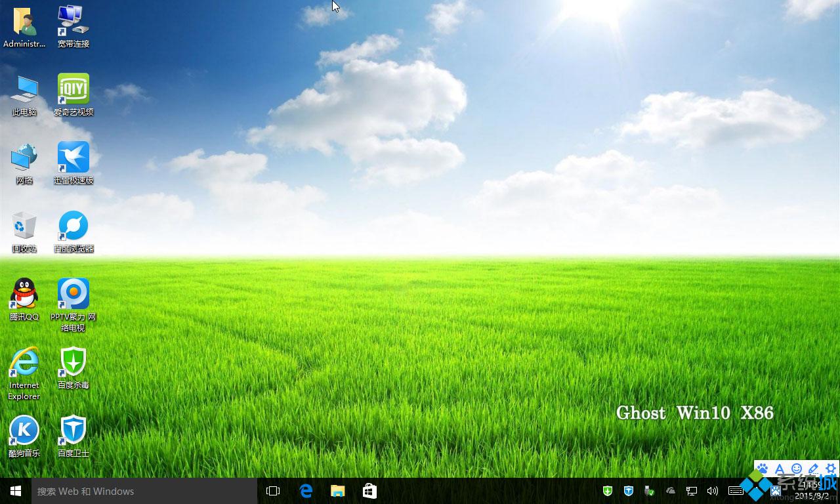The height and width of the screenshot is (504, 840).
Task: Launch 百度卫士 security tool
Action: [x=72, y=430]
